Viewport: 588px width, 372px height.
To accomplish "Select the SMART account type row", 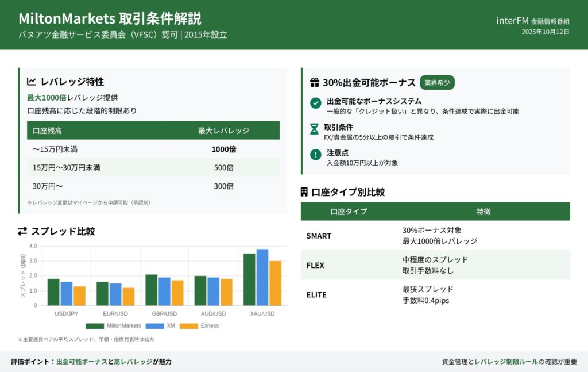I will tap(435, 236).
